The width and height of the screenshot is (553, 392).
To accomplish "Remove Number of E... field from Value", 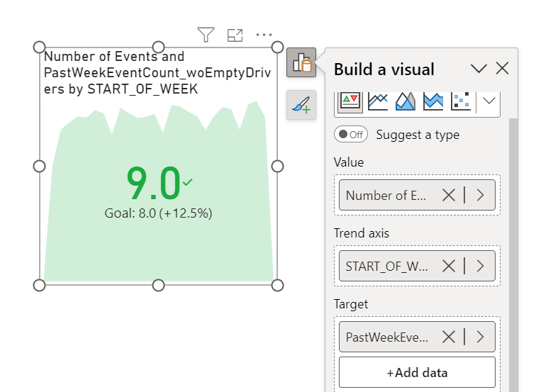I will click(x=449, y=195).
